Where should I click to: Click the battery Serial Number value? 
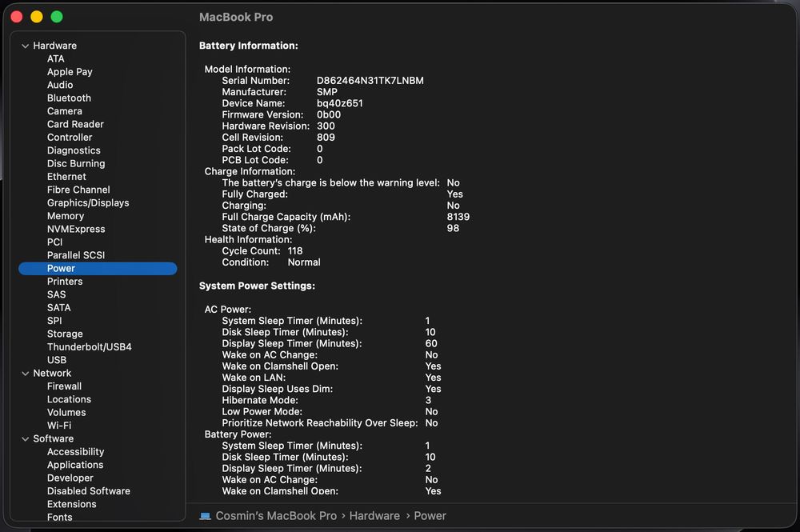pos(370,81)
